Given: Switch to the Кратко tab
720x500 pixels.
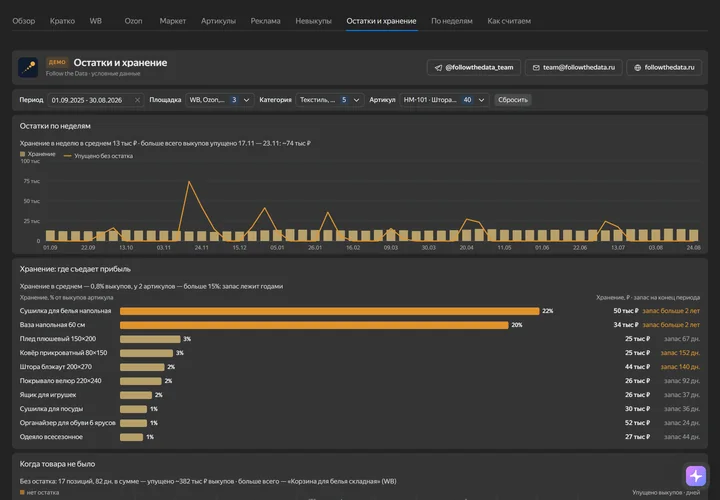Looking at the screenshot, I should coord(62,21).
